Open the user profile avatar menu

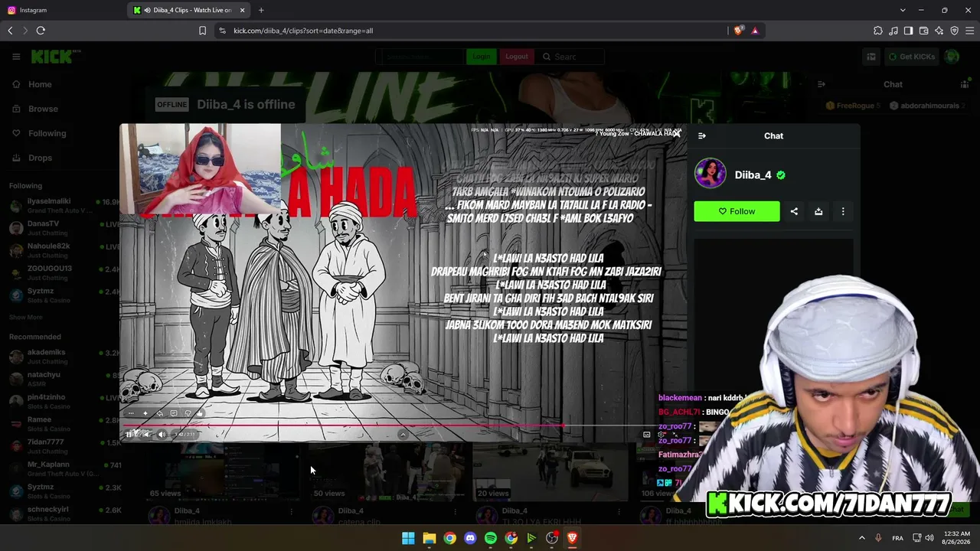point(952,57)
